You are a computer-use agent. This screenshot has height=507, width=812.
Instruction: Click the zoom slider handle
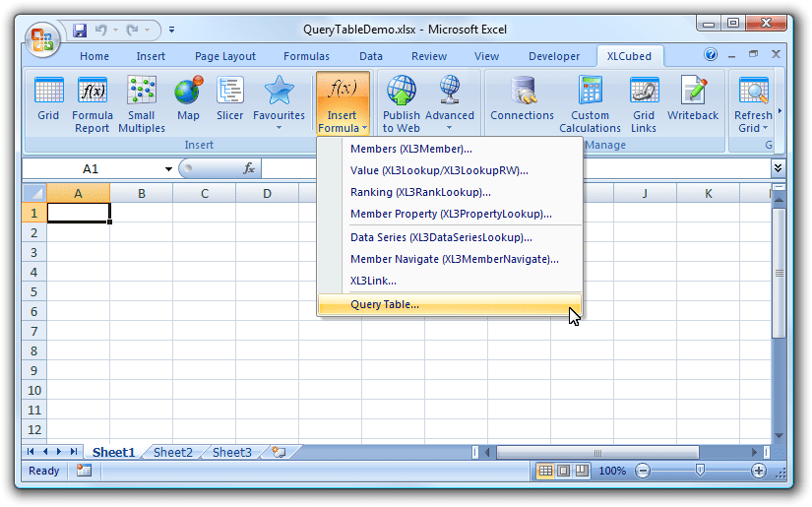click(x=700, y=471)
